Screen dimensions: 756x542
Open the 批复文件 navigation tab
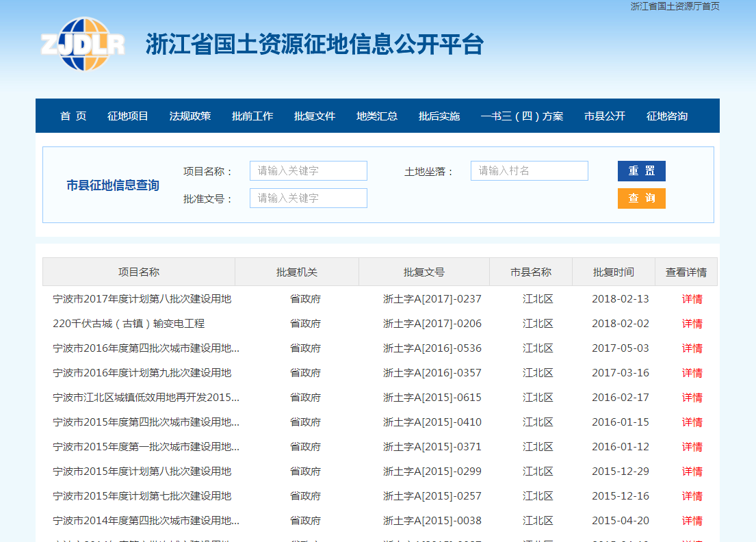pyautogui.click(x=315, y=116)
